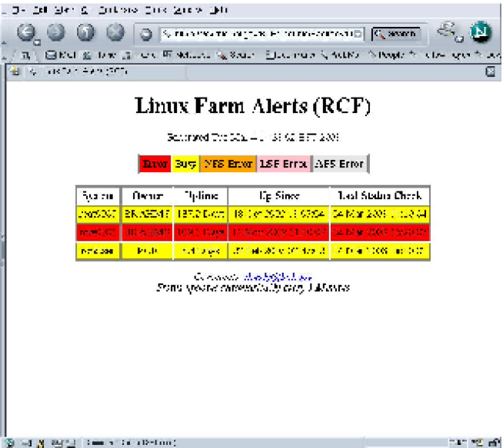Open the Window menu
This screenshot has height=448, width=503.
(188, 10)
